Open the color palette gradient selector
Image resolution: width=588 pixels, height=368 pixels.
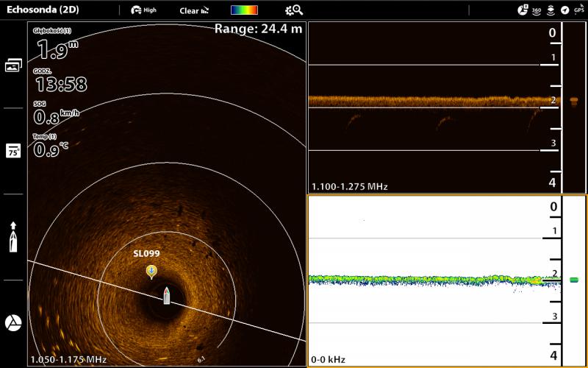coord(244,10)
